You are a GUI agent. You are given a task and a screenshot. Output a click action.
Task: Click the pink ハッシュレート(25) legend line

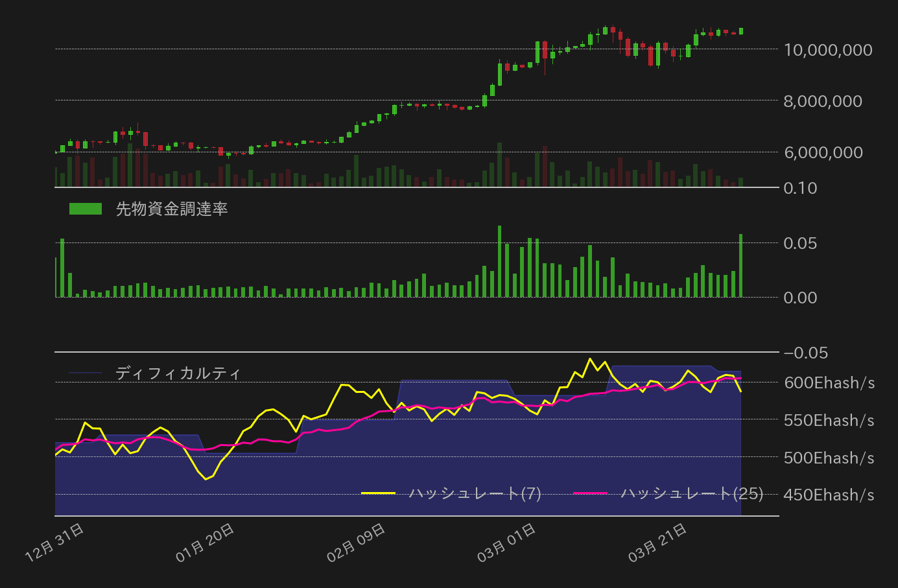coord(590,493)
